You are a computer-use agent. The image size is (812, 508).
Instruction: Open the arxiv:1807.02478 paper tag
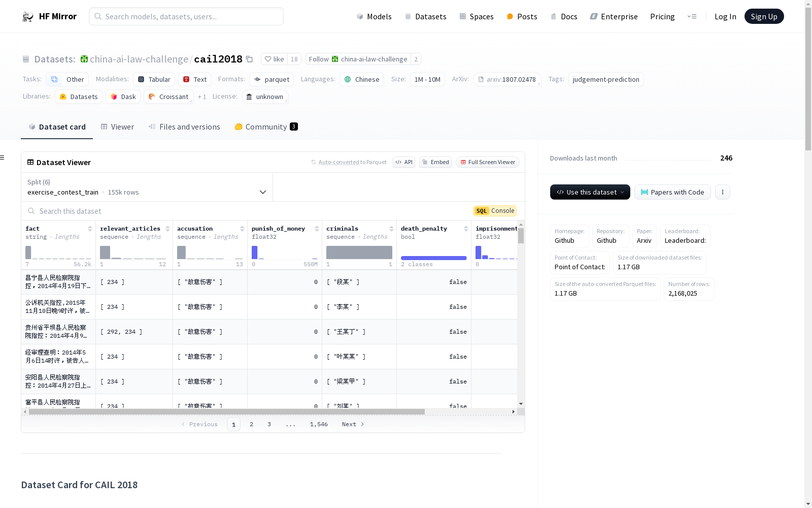pos(507,79)
